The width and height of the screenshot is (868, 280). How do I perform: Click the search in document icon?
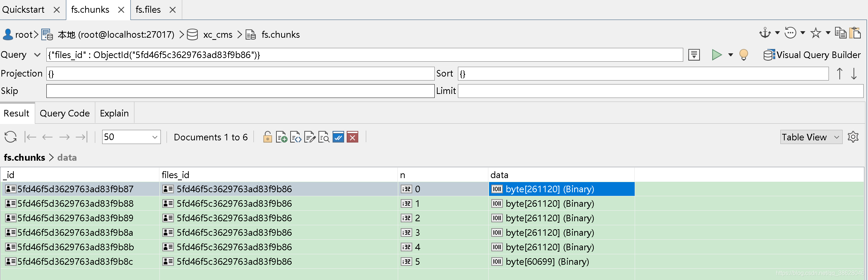pyautogui.click(x=324, y=137)
